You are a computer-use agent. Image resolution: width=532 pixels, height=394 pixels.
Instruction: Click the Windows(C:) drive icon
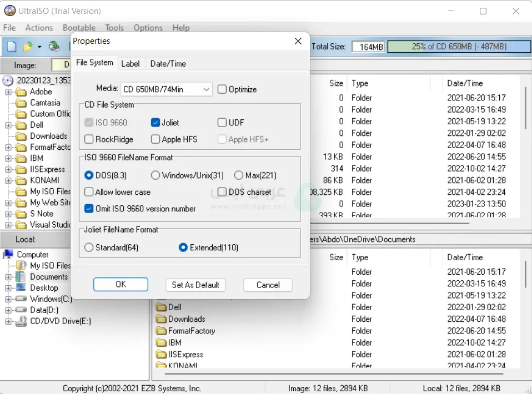[21, 299]
